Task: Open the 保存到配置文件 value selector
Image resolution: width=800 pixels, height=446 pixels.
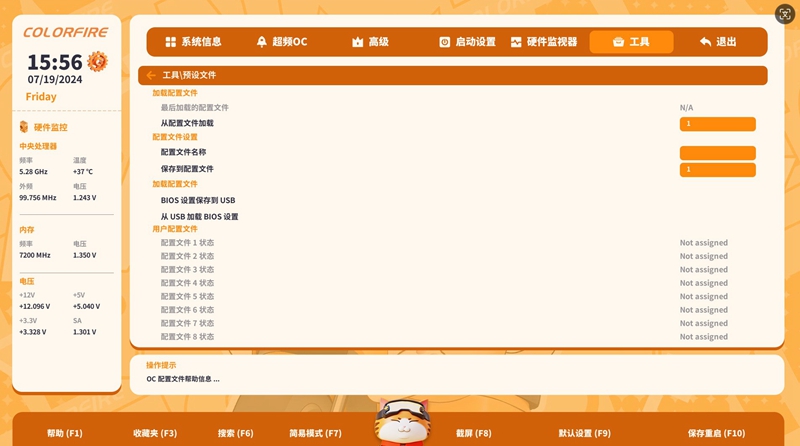Action: pyautogui.click(x=717, y=170)
